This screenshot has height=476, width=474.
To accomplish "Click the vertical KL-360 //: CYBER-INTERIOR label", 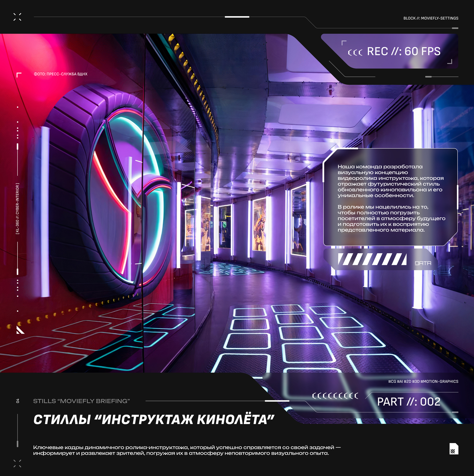I will (18, 209).
